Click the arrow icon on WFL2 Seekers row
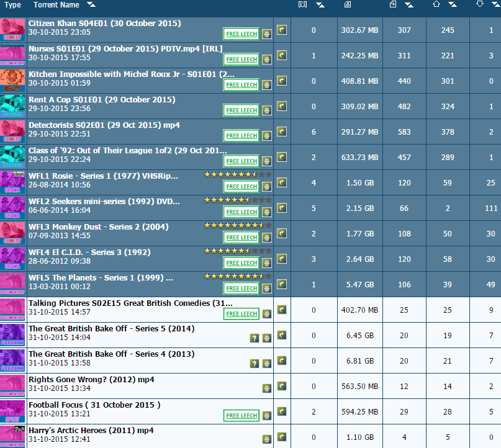Image resolution: width=501 pixels, height=448 pixels. pyautogui.click(x=281, y=208)
